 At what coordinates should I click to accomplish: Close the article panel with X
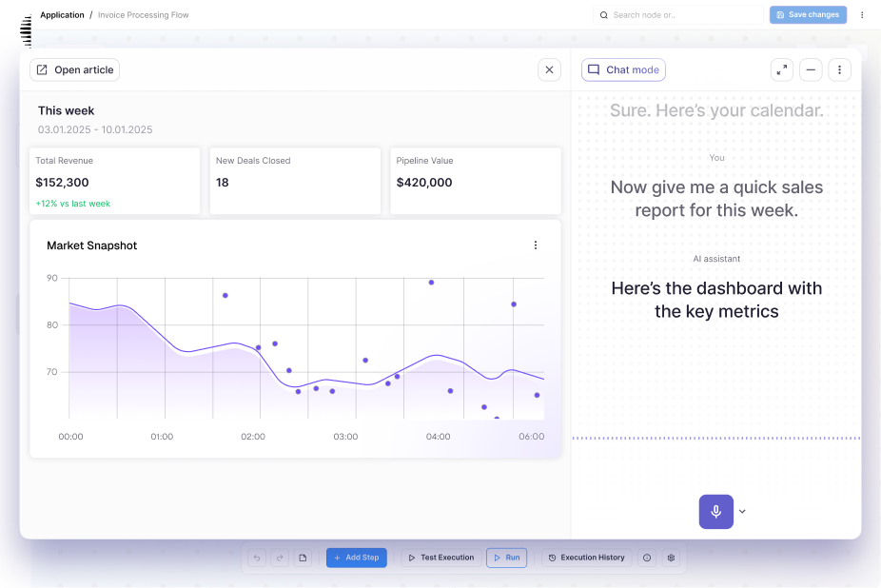[x=549, y=69]
